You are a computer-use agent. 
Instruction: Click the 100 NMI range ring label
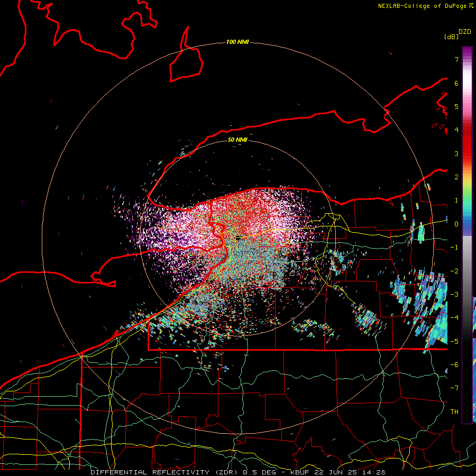[x=237, y=42]
